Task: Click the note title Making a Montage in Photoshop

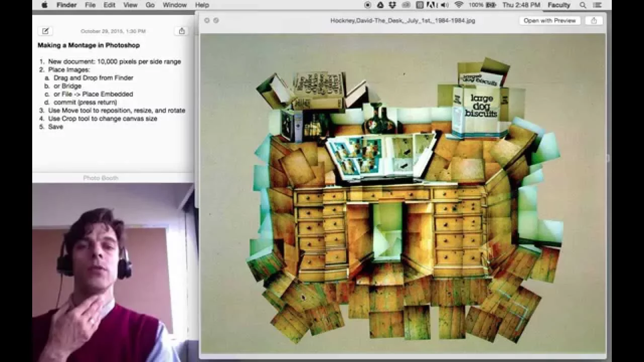Action: coord(89,45)
